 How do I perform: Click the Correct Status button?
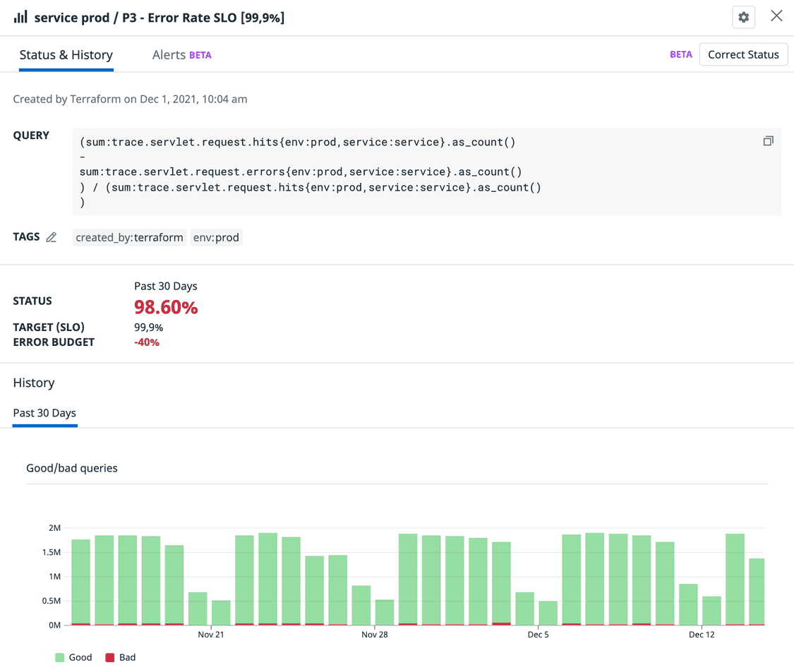tap(743, 54)
